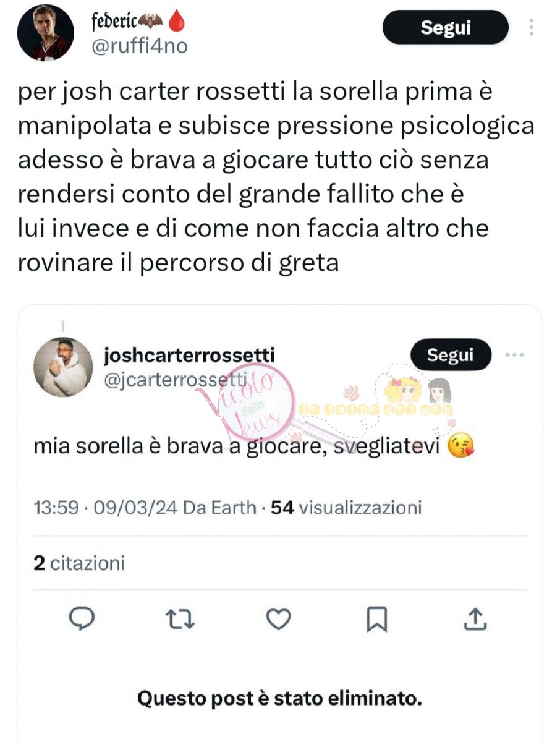Open federic's profile avatar
Image resolution: width=560 pixels, height=742 pixels.
pos(45,32)
